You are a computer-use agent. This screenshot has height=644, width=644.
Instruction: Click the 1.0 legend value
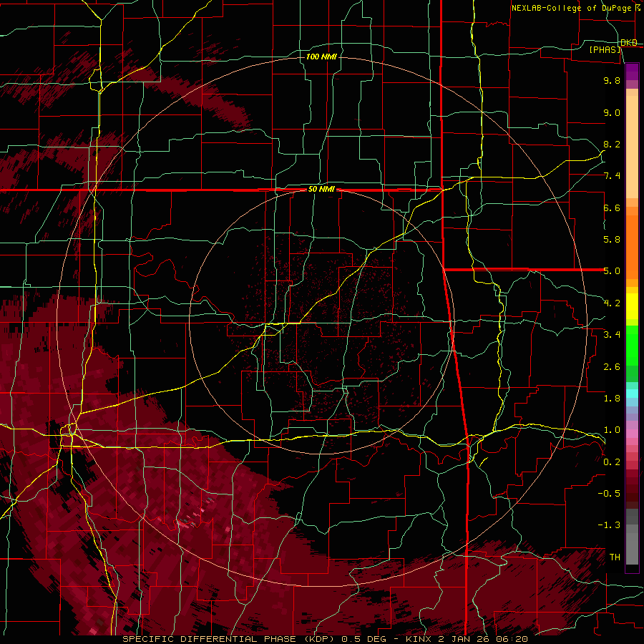[x=612, y=430]
